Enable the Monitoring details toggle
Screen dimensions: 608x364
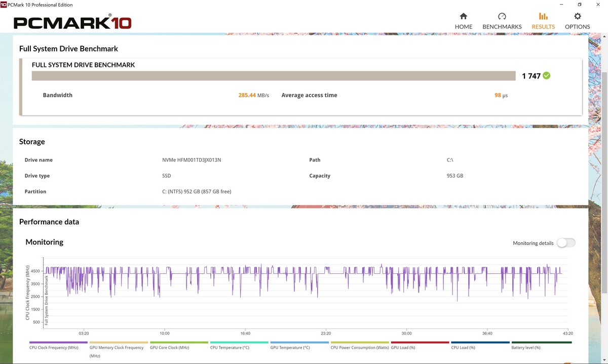coord(566,243)
